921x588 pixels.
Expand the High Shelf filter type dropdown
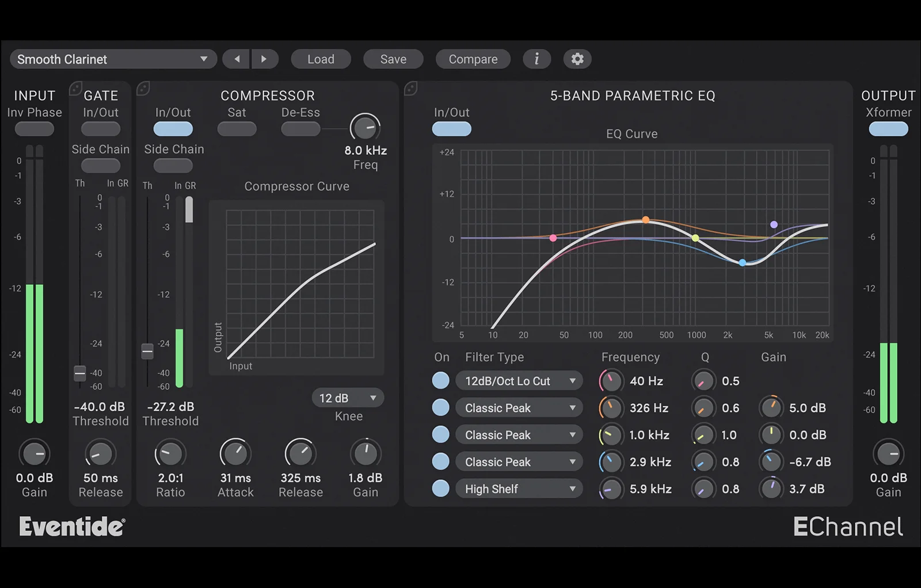(x=519, y=489)
